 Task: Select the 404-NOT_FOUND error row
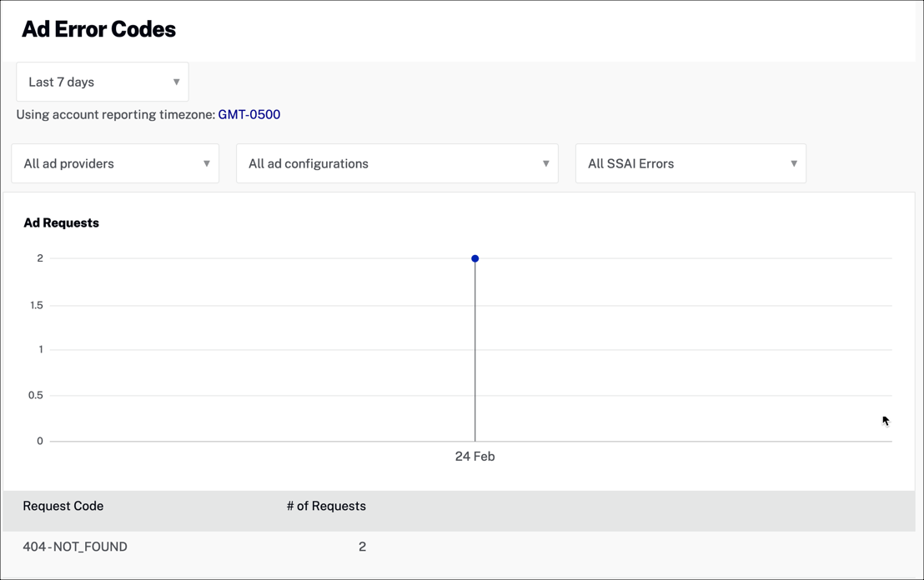pyautogui.click(x=75, y=547)
